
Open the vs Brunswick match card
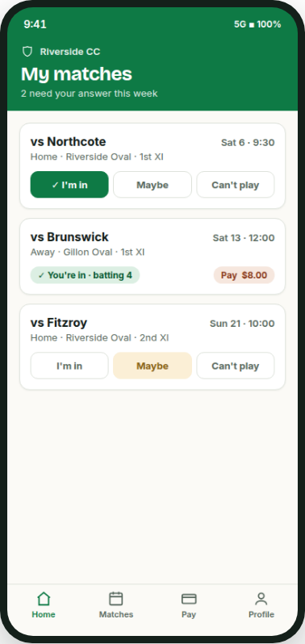click(x=152, y=257)
